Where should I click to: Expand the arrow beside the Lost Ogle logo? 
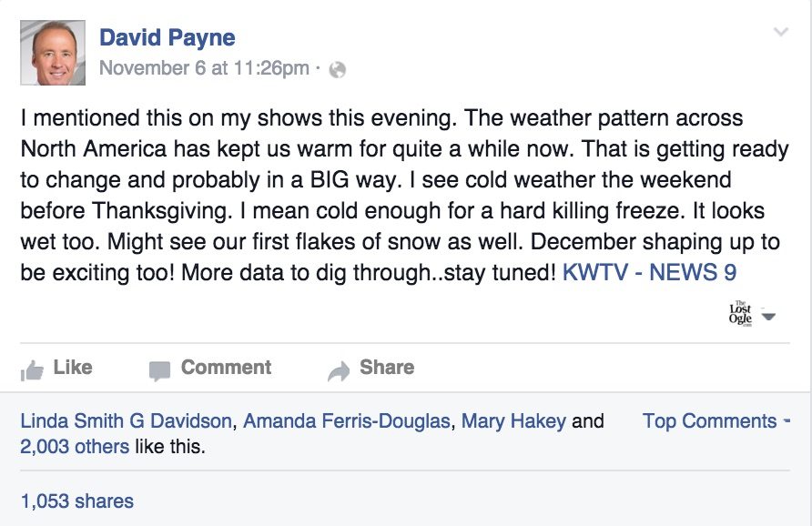[768, 317]
